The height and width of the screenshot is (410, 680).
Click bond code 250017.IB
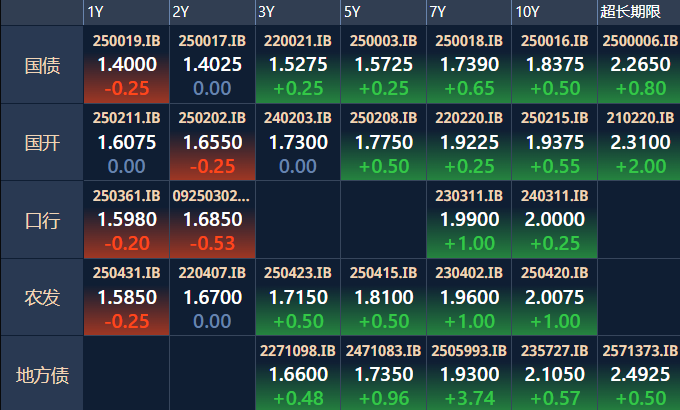click(x=211, y=41)
